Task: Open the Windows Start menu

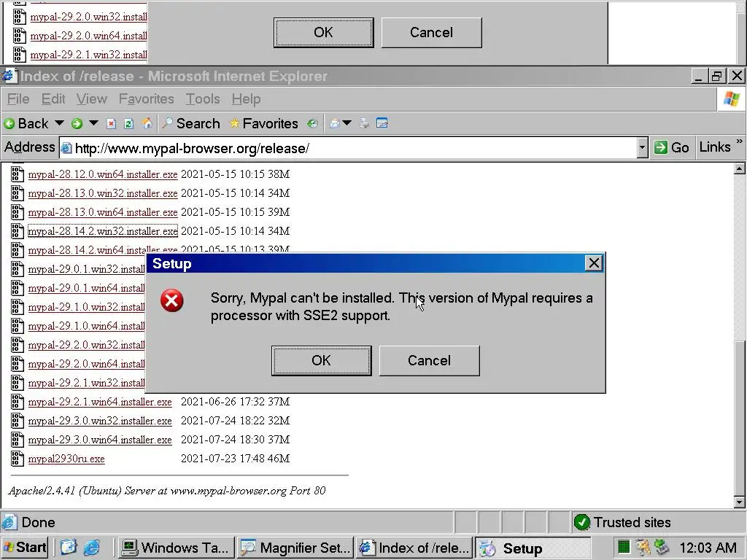Action: (x=25, y=548)
